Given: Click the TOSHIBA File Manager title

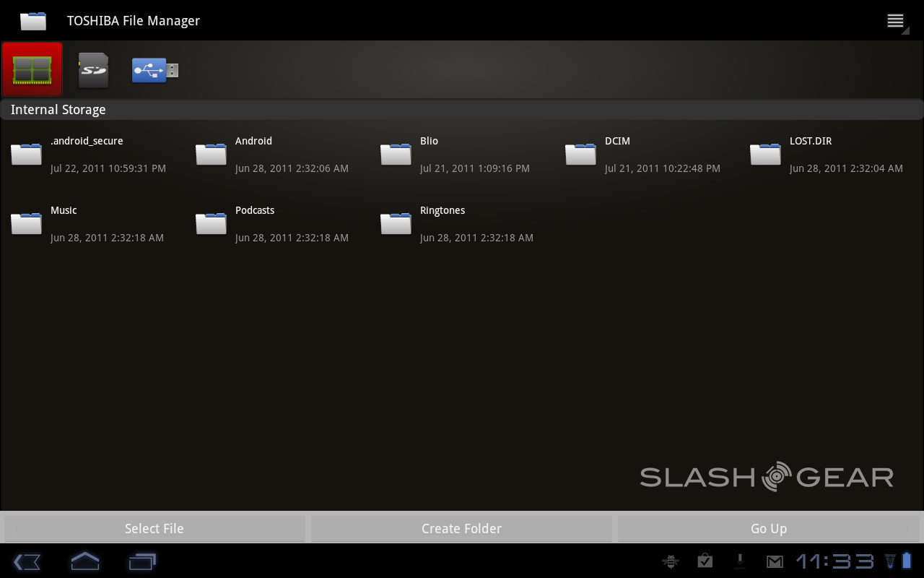Looking at the screenshot, I should [x=134, y=21].
